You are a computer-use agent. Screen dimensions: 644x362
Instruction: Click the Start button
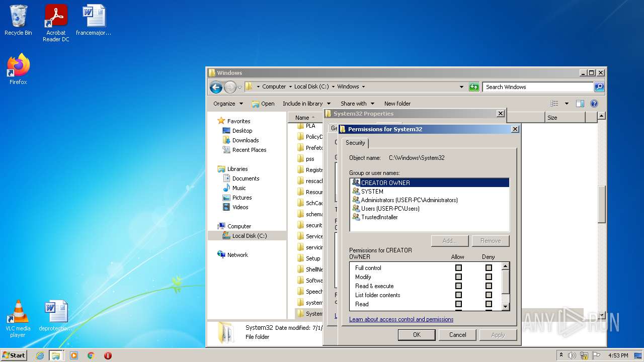[14, 355]
